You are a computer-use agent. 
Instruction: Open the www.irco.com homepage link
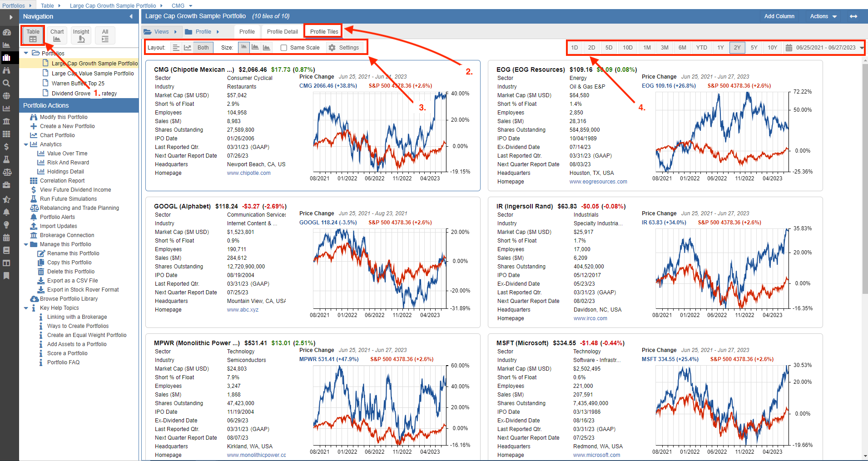click(x=590, y=318)
